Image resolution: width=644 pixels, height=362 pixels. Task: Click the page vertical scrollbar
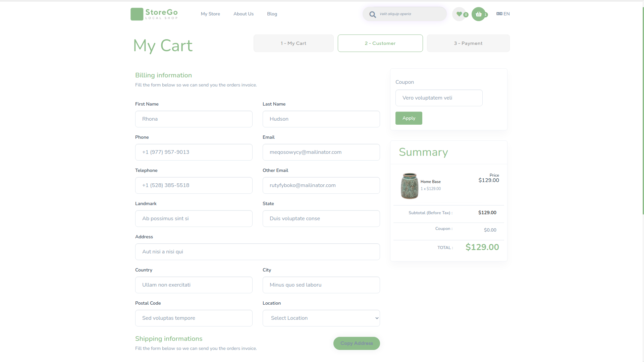click(x=643, y=111)
